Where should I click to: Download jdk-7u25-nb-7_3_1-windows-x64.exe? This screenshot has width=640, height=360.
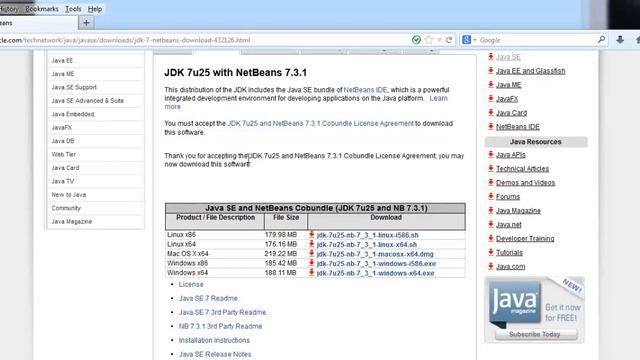click(x=376, y=273)
